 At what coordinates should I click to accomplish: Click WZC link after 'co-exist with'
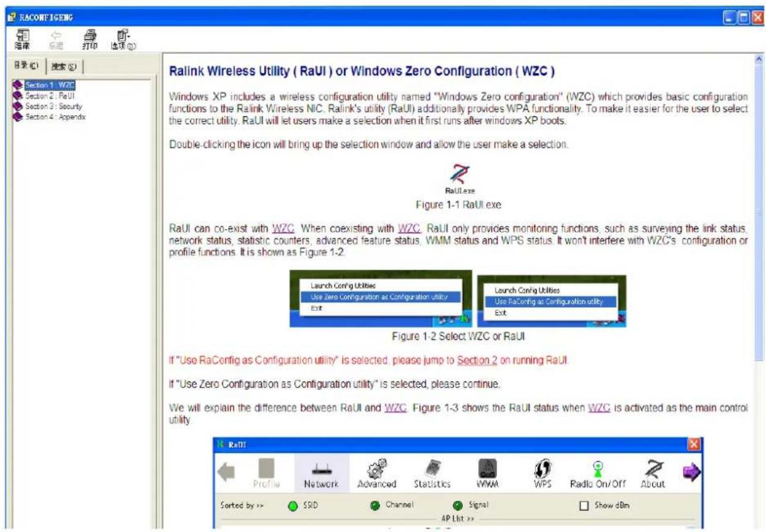[283, 229]
